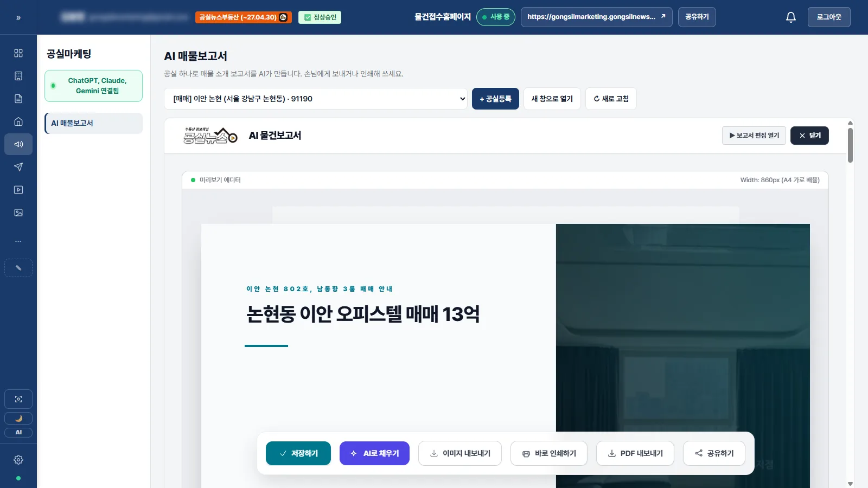The image size is (868, 488).
Task: Open settings gear in sidebar
Action: tap(18, 460)
